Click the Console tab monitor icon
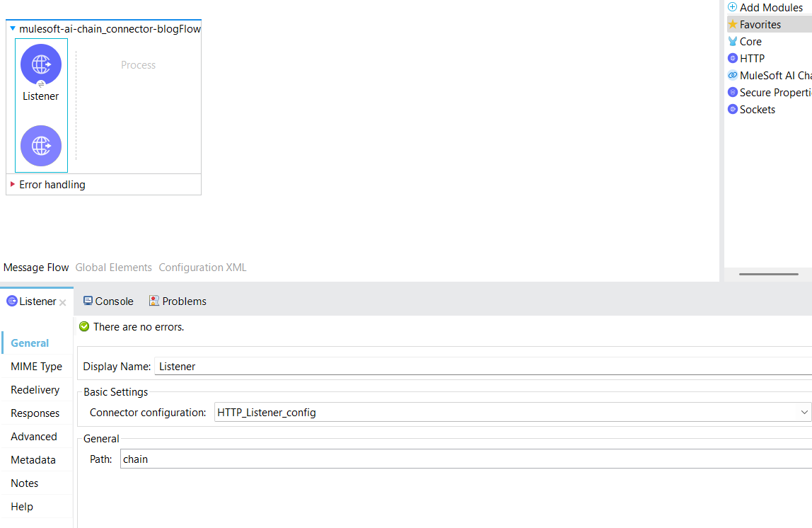This screenshot has width=812, height=528. (x=88, y=301)
